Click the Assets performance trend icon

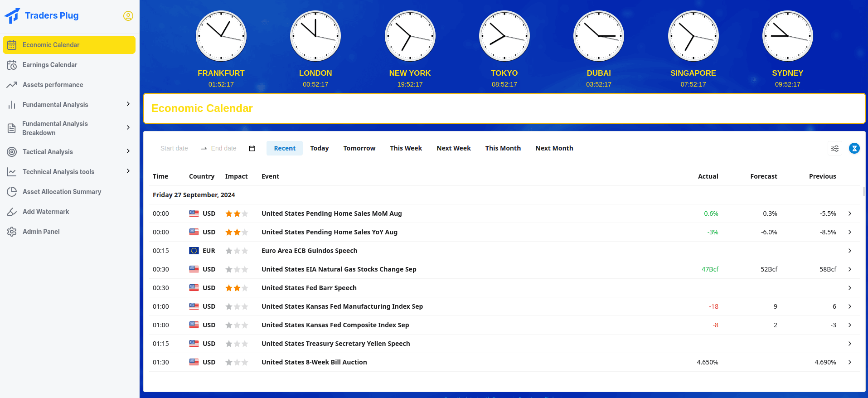pyautogui.click(x=12, y=85)
